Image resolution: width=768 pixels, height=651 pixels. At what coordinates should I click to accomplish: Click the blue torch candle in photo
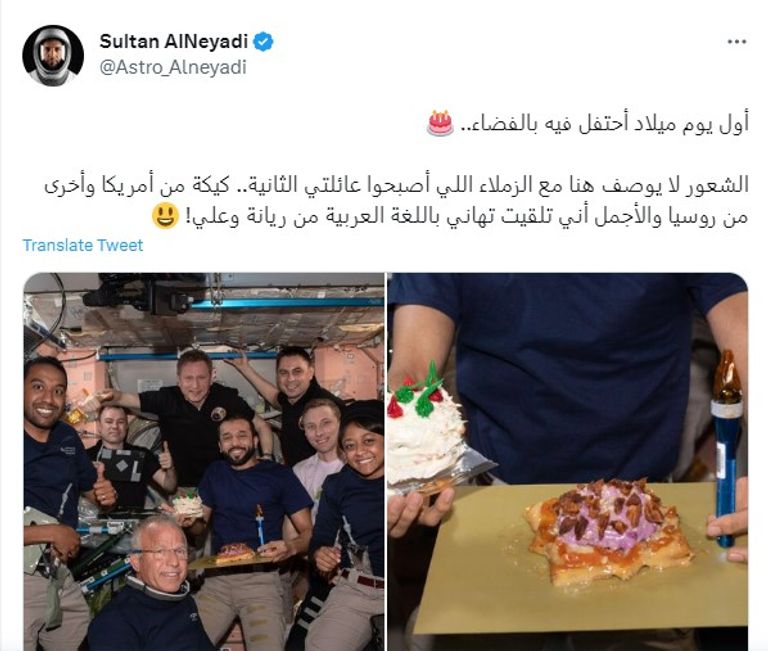point(726,448)
